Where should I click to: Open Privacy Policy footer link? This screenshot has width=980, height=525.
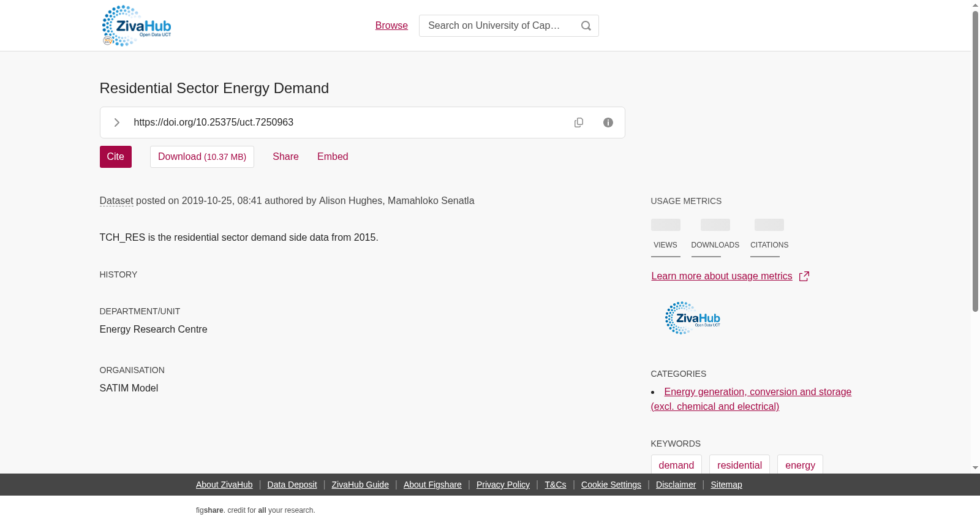[x=503, y=485]
